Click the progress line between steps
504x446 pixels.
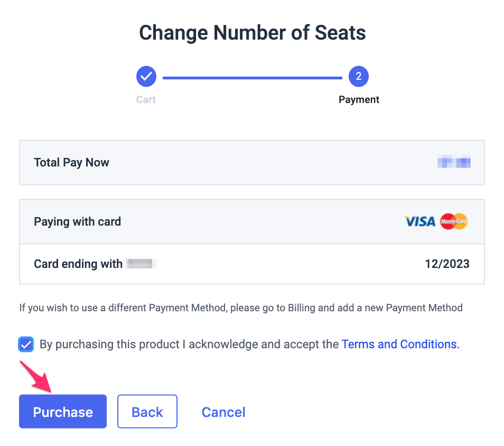pyautogui.click(x=252, y=78)
